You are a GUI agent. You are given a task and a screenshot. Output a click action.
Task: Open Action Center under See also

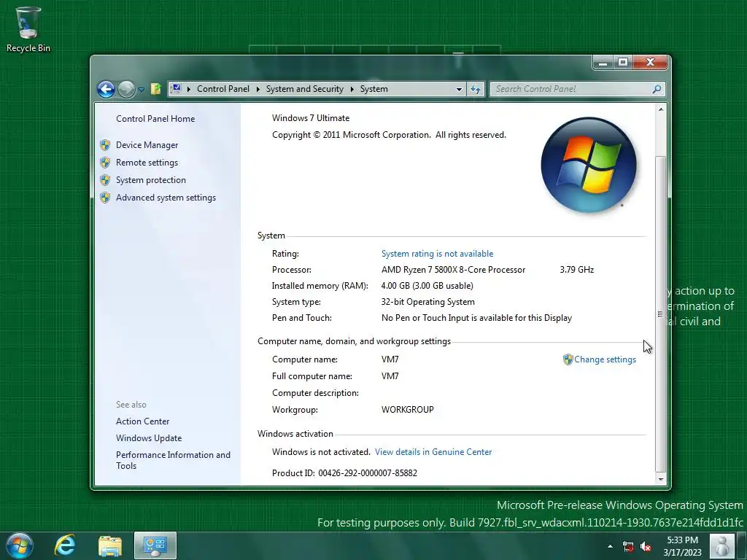click(x=142, y=421)
